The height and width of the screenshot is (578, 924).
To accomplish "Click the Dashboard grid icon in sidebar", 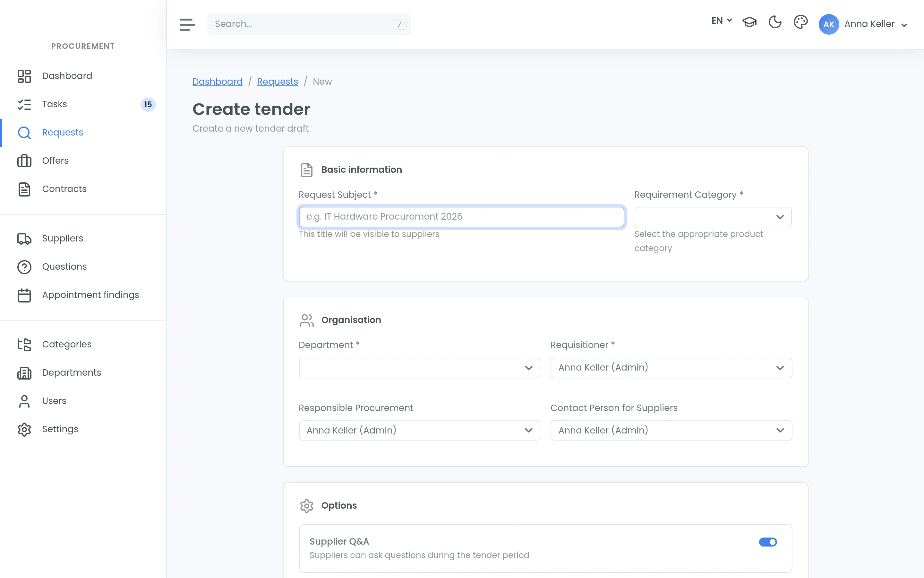I will (24, 76).
